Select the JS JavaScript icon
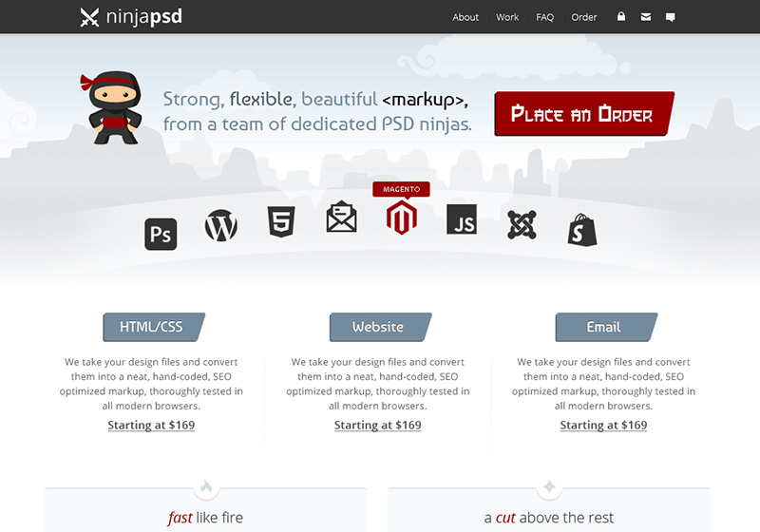760x532 pixels. point(462,219)
